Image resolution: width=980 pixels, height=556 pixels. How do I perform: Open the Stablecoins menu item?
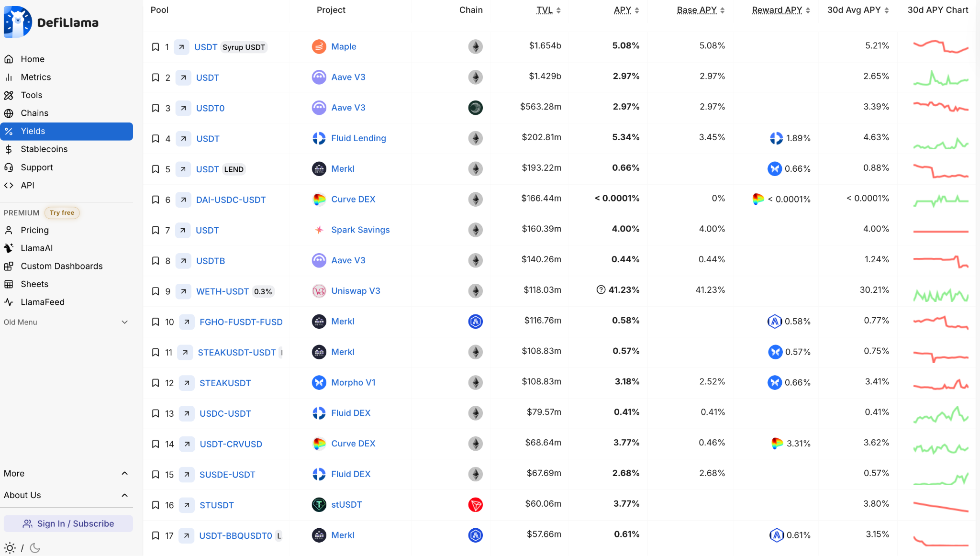(44, 149)
